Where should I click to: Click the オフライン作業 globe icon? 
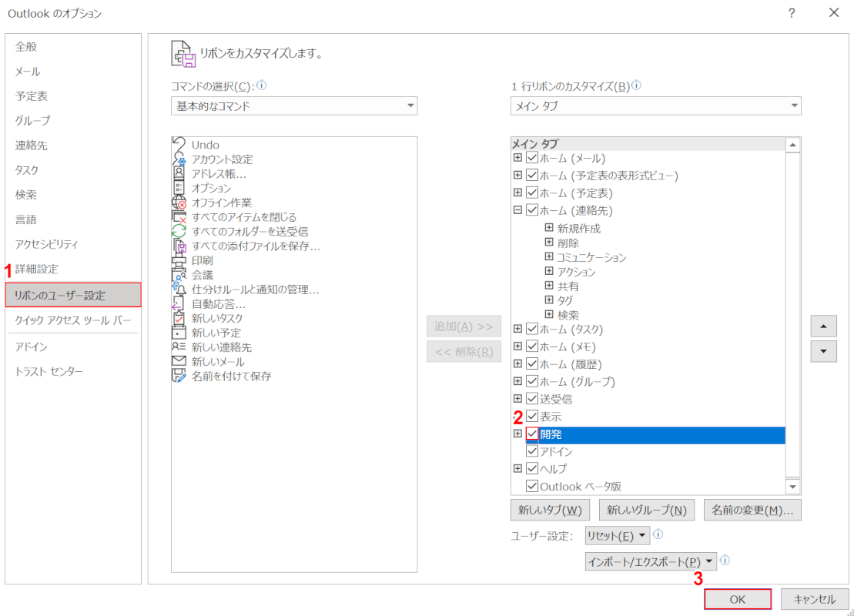coord(179,202)
